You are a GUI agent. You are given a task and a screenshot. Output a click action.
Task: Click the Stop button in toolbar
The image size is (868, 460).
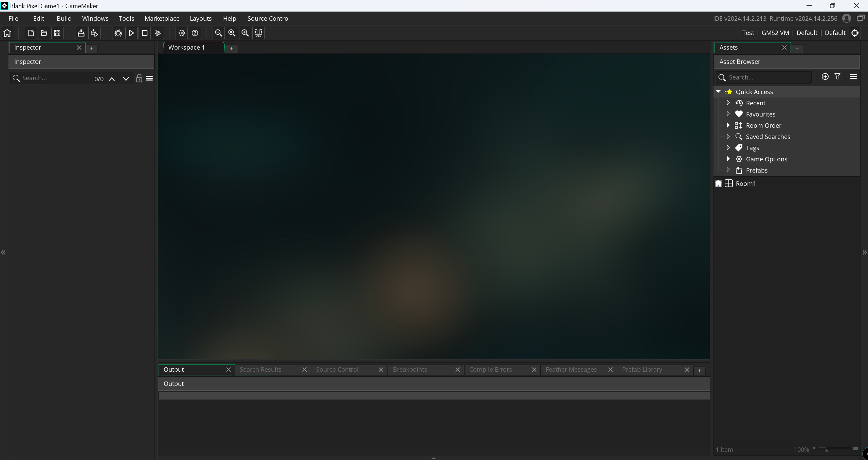click(144, 33)
